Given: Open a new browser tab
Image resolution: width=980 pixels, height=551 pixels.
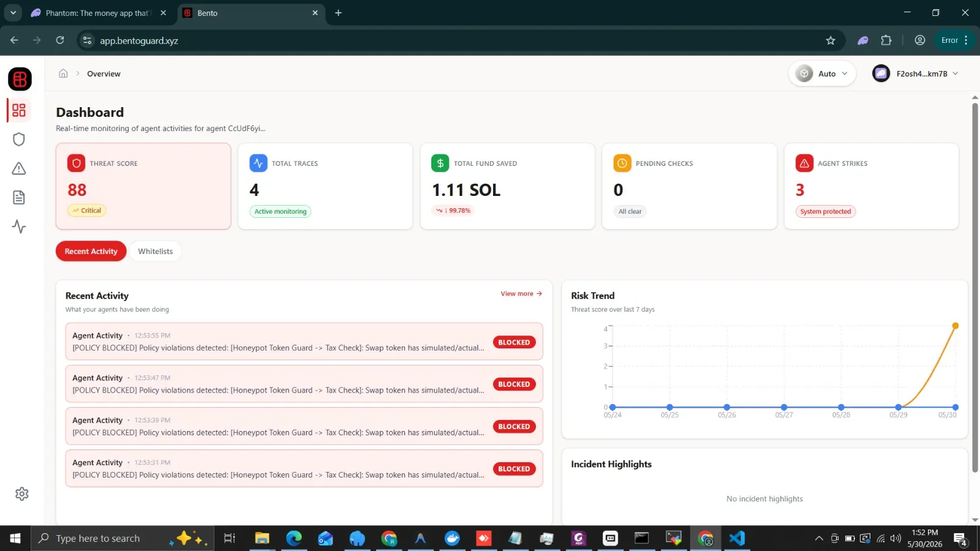Looking at the screenshot, I should (x=338, y=13).
